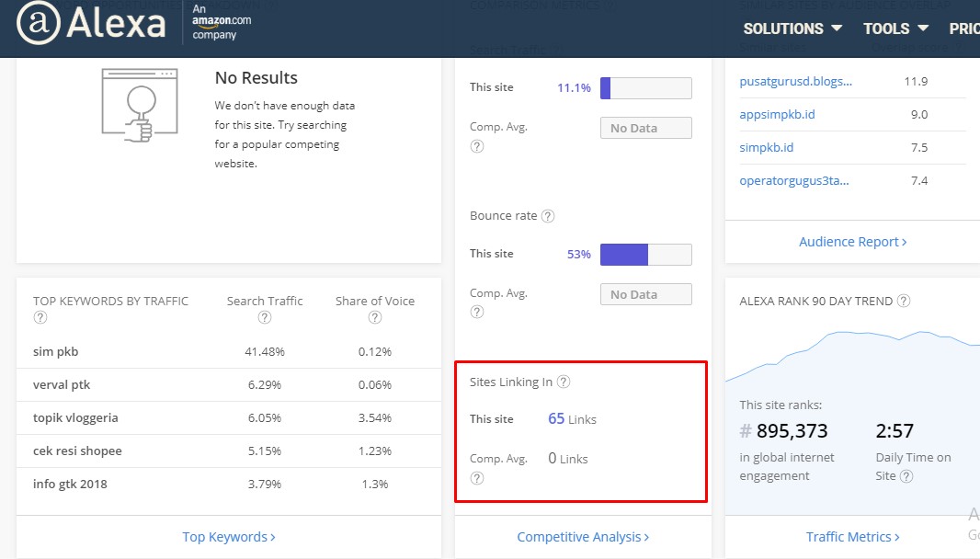Viewport: 980px width, 559px height.
Task: Click help icon beside Sites Linking In
Action: click(564, 382)
